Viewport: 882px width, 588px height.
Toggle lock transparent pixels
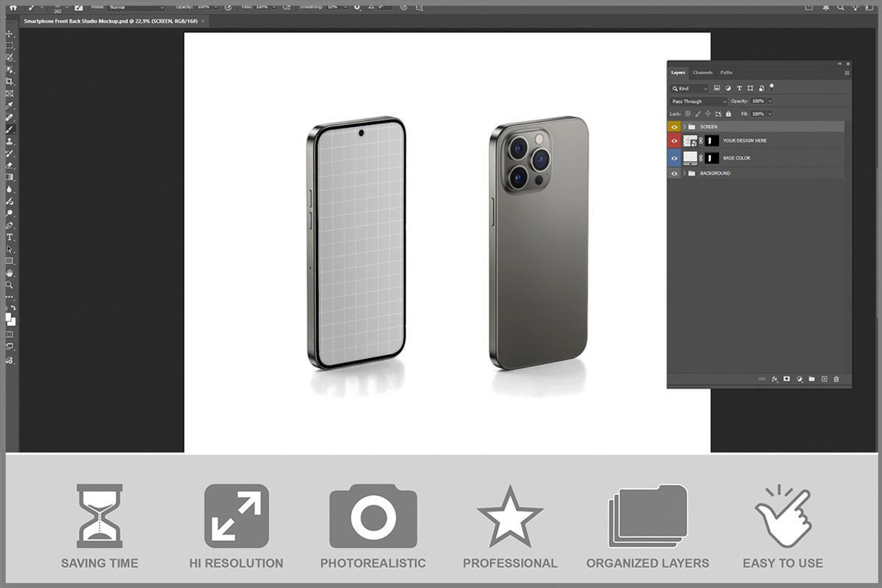click(x=688, y=114)
